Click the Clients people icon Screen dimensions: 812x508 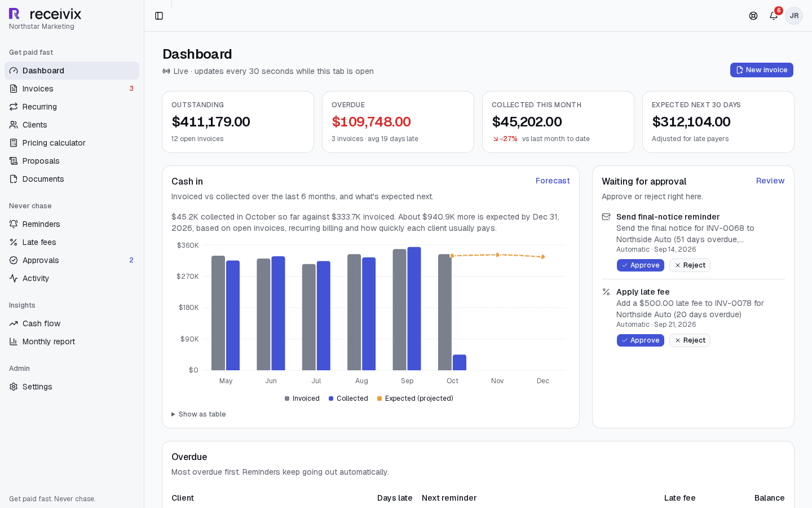[x=14, y=125]
